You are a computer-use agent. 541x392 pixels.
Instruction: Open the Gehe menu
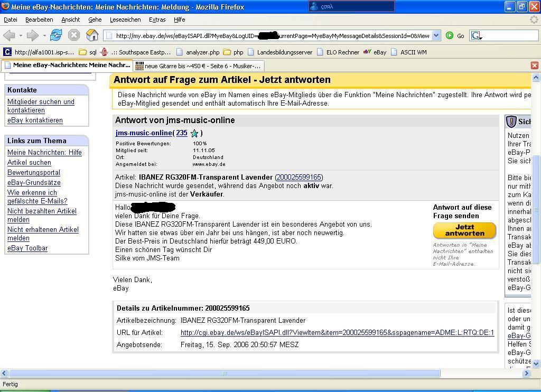95,20
